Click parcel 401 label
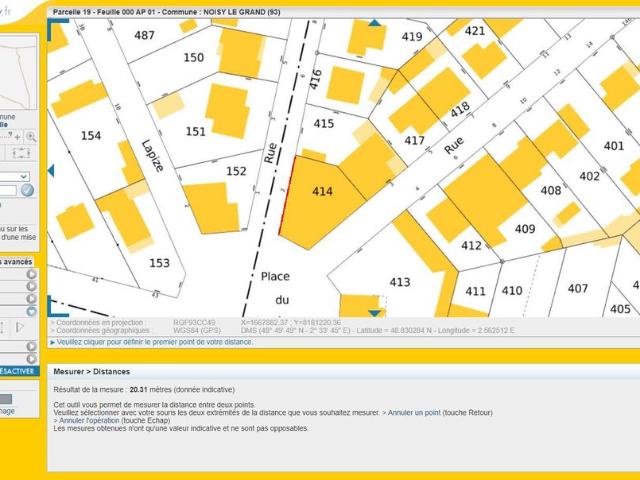Image resolution: width=640 pixels, height=480 pixels. [x=613, y=146]
